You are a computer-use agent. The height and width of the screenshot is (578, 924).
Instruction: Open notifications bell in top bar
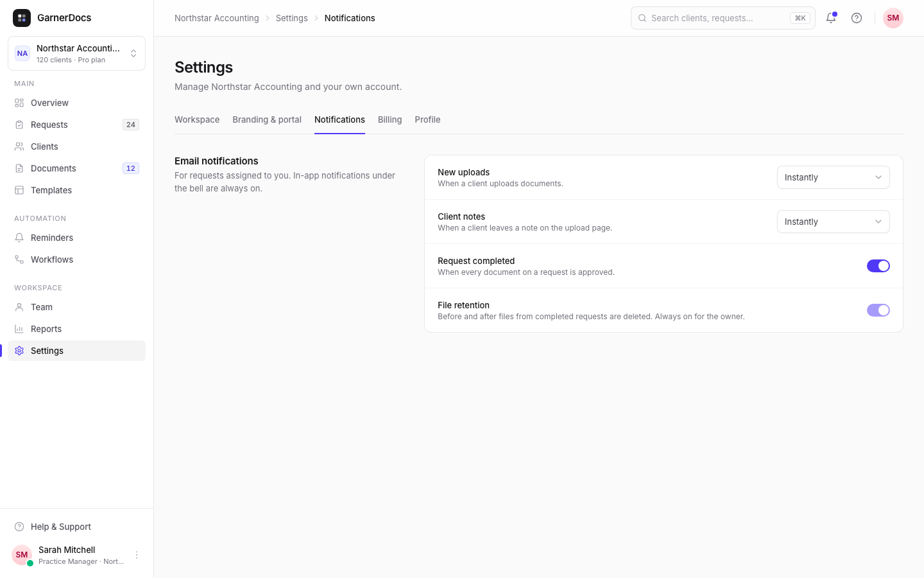click(831, 18)
